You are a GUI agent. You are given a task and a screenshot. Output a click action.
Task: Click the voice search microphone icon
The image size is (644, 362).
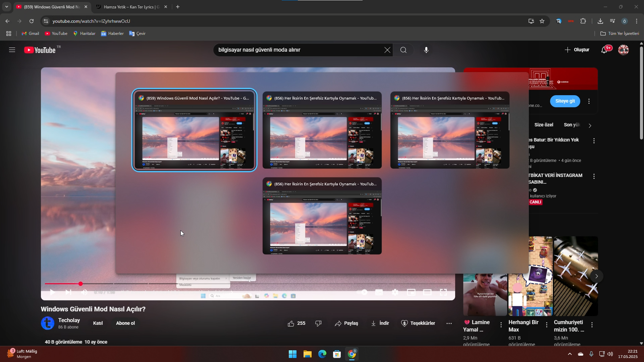click(426, 50)
